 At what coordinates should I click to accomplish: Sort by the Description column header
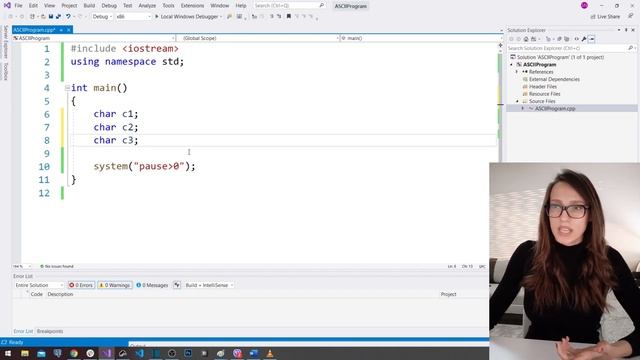coord(60,294)
